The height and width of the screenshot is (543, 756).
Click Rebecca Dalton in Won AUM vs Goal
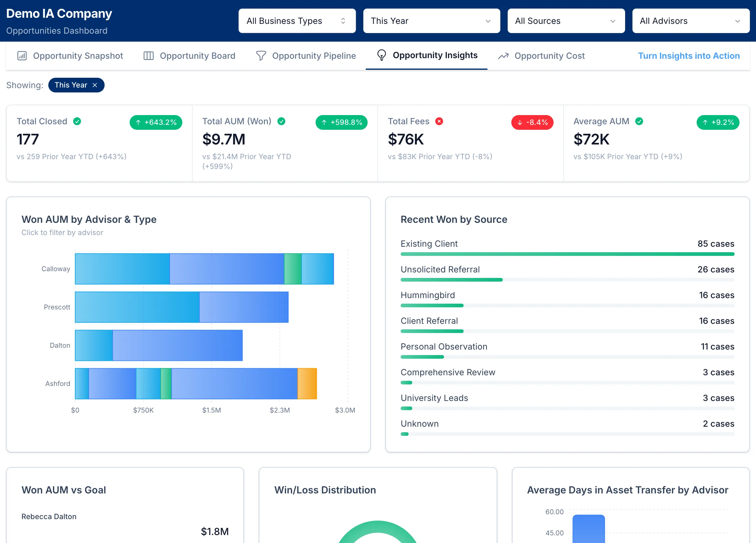pyautogui.click(x=49, y=516)
